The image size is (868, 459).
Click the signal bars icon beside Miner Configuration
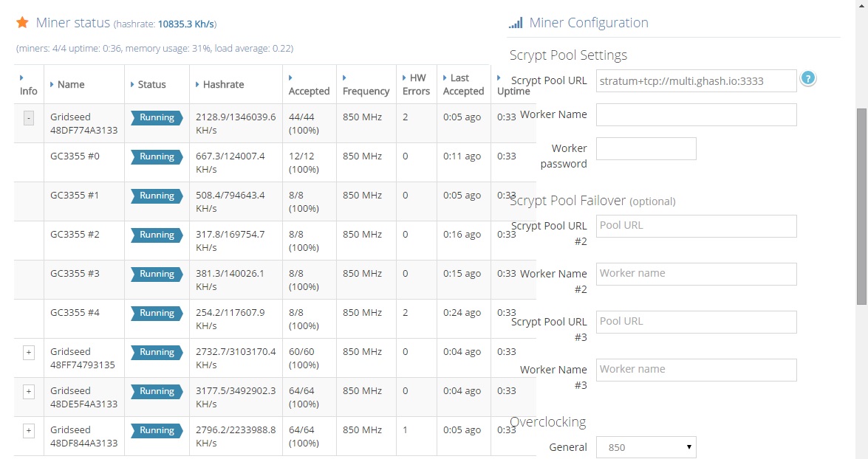click(x=516, y=23)
